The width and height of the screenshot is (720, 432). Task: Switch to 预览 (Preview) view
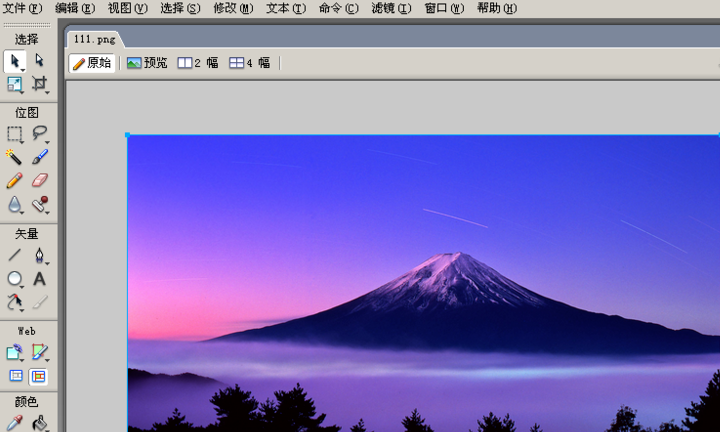coord(147,63)
